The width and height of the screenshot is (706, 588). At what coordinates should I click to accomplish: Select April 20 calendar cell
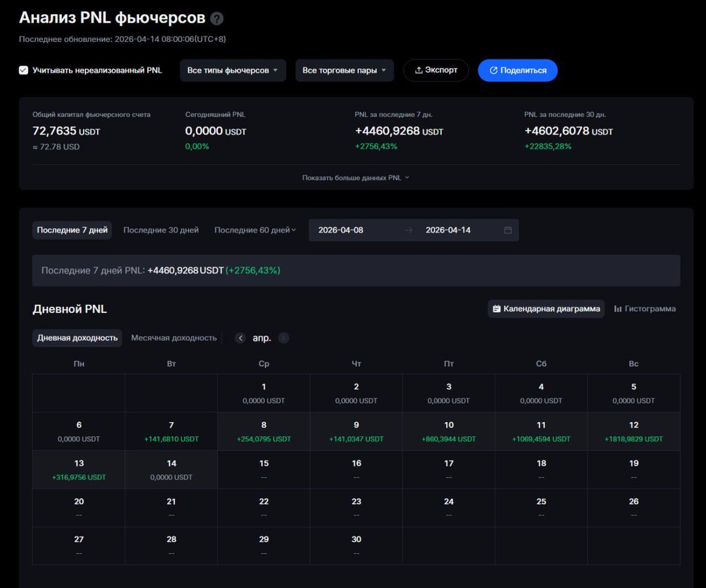(79, 508)
